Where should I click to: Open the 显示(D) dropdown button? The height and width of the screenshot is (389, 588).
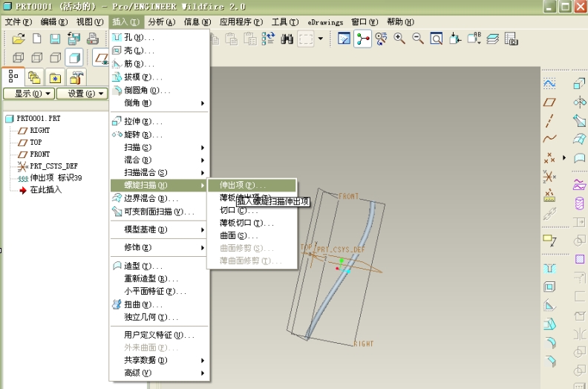pos(29,94)
